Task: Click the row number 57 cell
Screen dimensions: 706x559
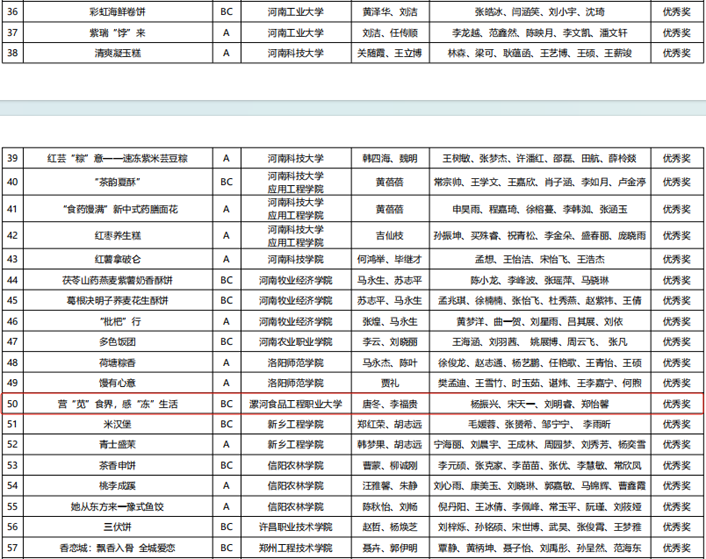Action: click(x=13, y=548)
